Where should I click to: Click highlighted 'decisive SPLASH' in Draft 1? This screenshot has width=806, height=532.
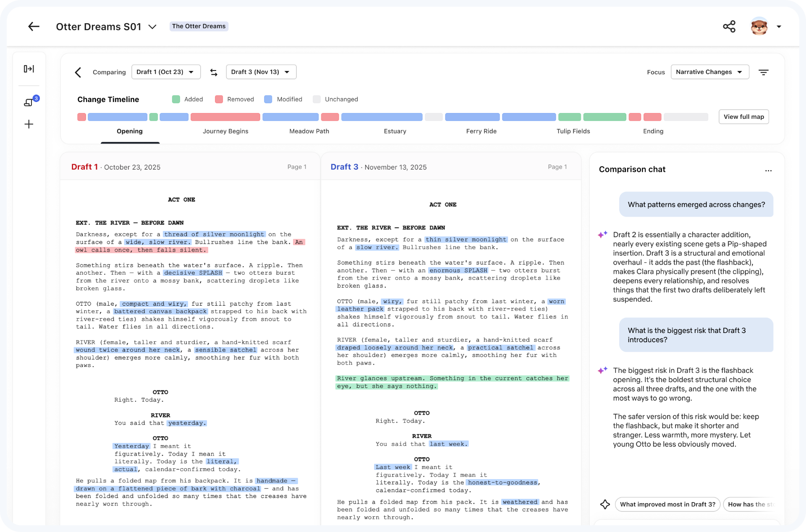pyautogui.click(x=194, y=273)
